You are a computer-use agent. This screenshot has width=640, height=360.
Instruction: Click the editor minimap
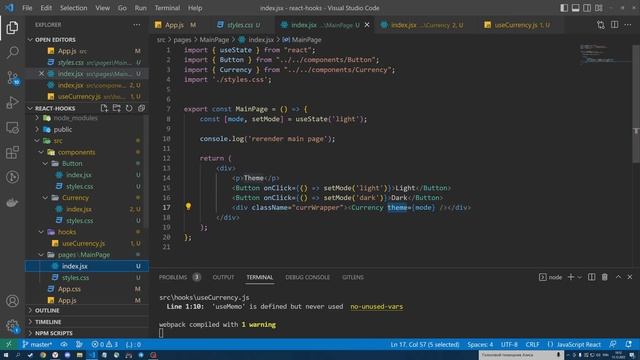tap(605, 54)
